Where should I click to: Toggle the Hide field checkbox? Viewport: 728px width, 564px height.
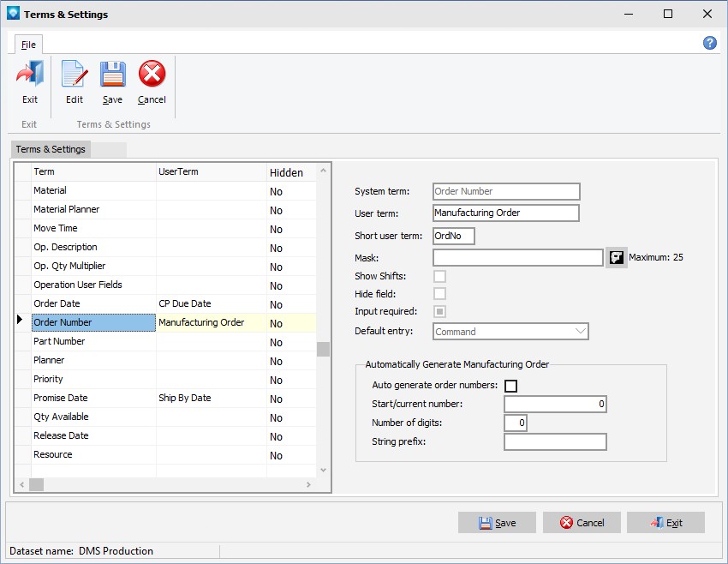coord(439,294)
